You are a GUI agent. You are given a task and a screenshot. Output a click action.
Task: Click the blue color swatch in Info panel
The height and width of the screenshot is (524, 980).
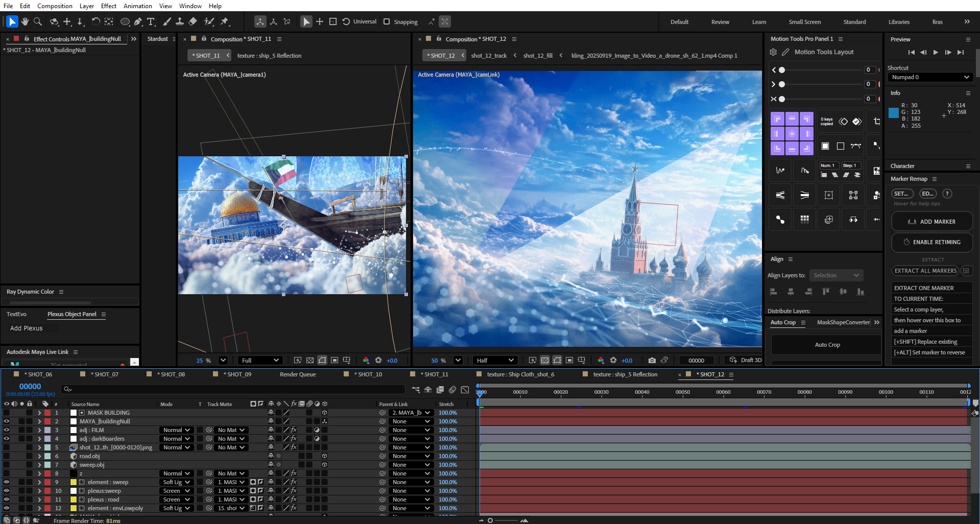(894, 113)
